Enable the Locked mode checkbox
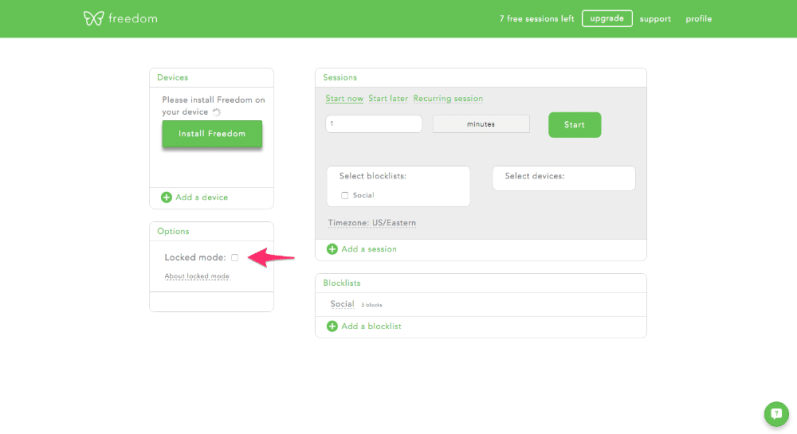Screen dimensions: 797x434 coord(235,258)
